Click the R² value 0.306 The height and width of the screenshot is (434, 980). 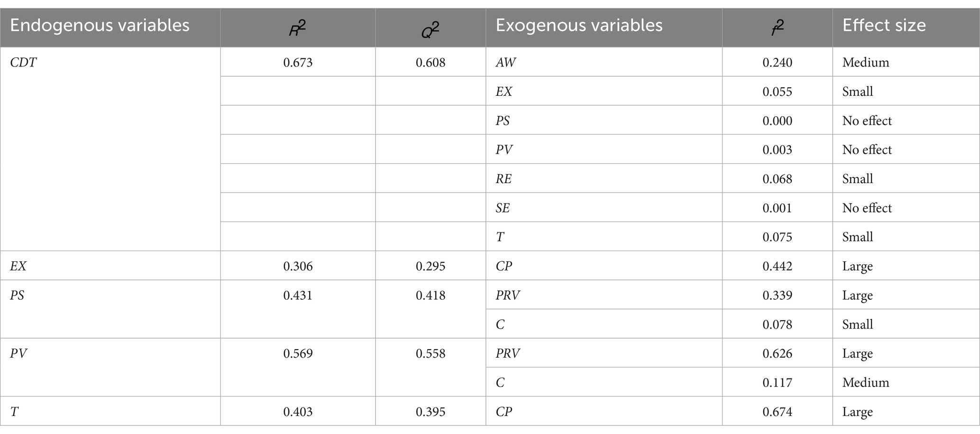click(298, 267)
